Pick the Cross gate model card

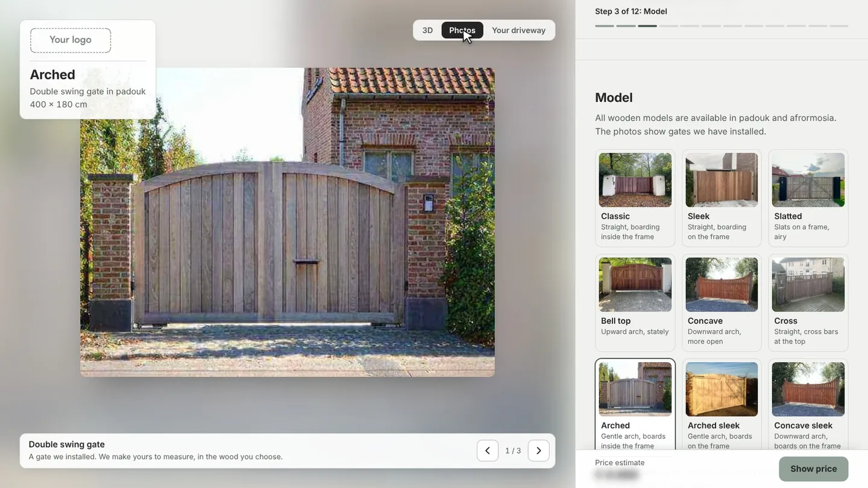pyautogui.click(x=808, y=302)
